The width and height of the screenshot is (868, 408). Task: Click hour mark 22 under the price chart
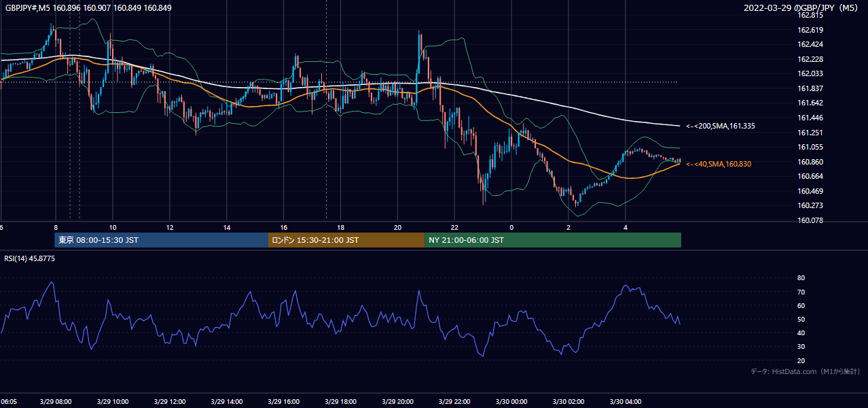click(x=454, y=227)
